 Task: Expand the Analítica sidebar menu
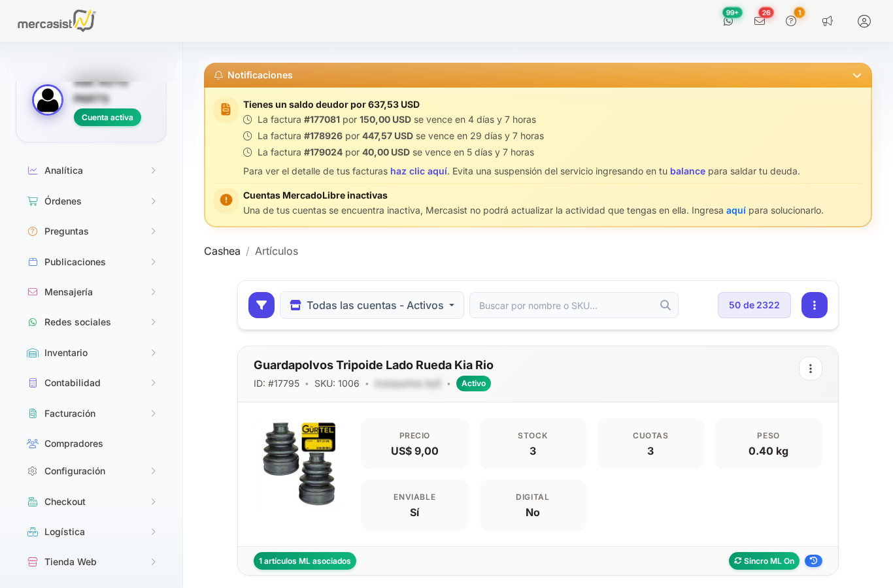pyautogui.click(x=92, y=171)
